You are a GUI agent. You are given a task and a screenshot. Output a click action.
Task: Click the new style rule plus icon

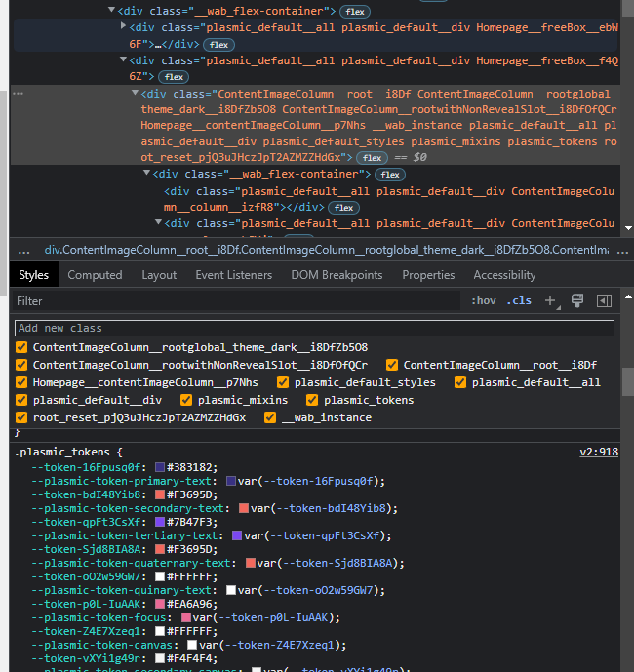(551, 301)
